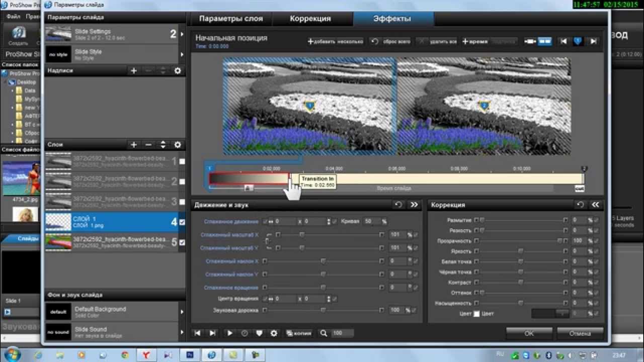Click Контраст slider handle

click(521, 283)
